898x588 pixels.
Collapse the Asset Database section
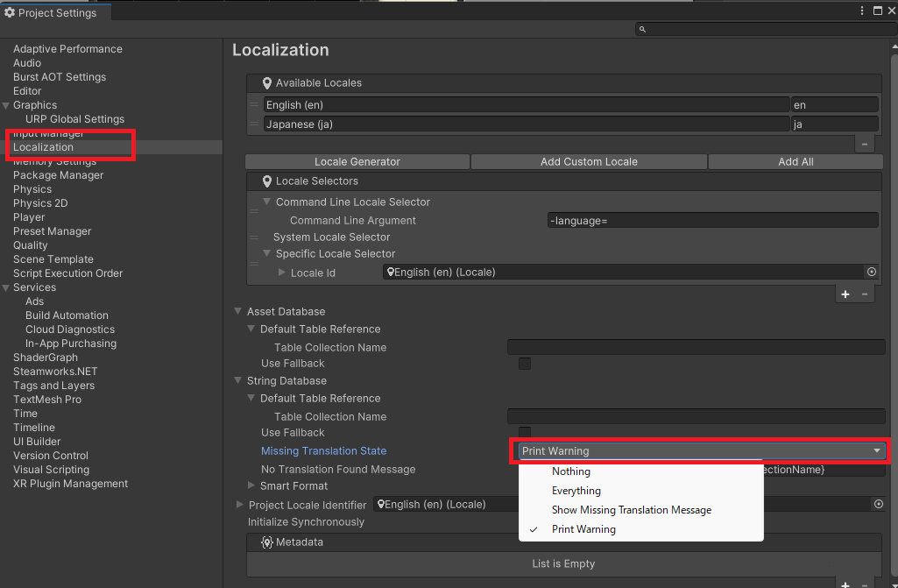pos(238,311)
